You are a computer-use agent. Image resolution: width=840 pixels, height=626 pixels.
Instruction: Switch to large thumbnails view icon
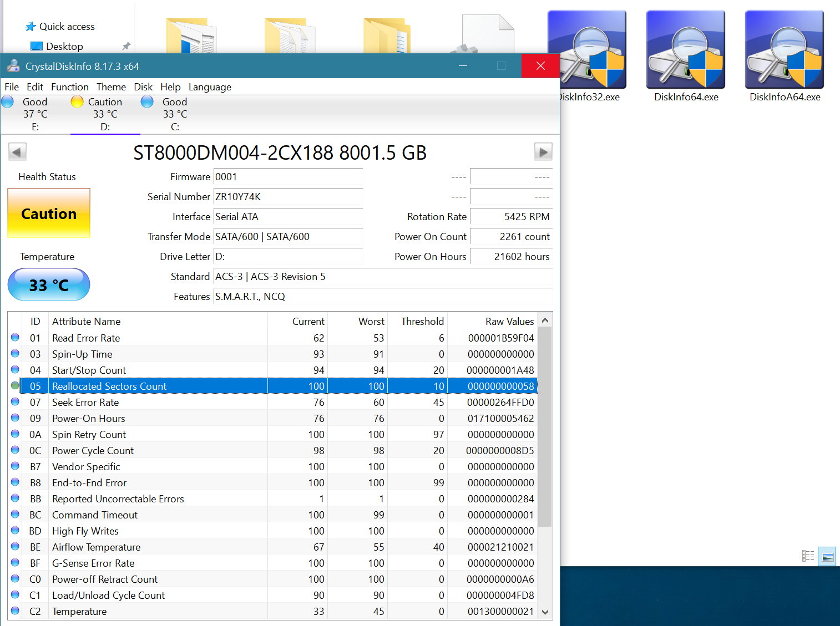pyautogui.click(x=827, y=556)
